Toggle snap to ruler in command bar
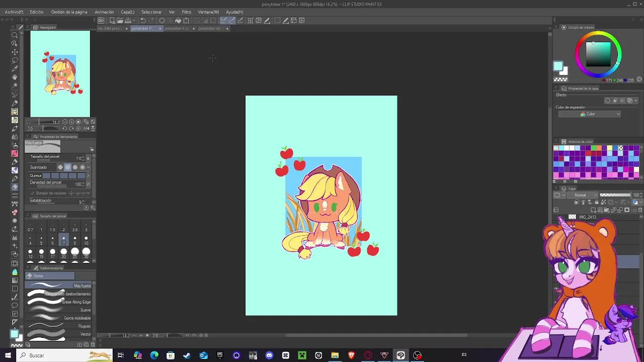The image size is (644, 362). click(x=223, y=21)
